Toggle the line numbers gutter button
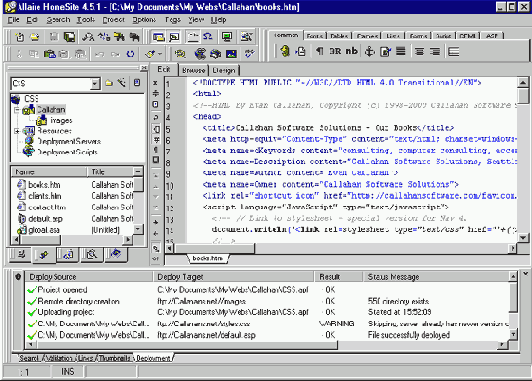 tap(156, 140)
